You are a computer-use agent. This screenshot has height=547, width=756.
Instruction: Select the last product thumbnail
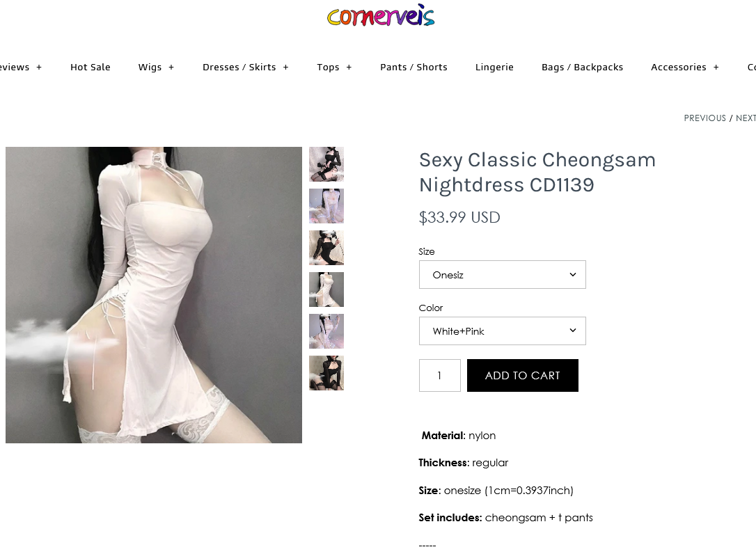pyautogui.click(x=326, y=373)
